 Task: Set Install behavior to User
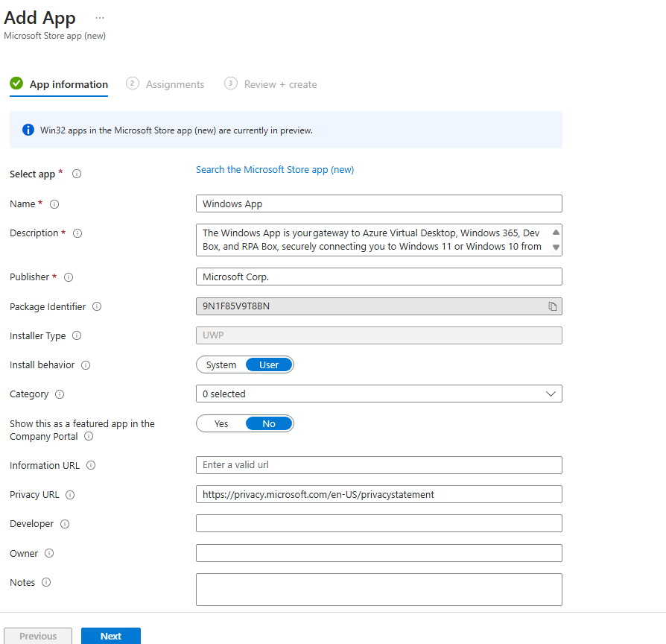coord(269,364)
